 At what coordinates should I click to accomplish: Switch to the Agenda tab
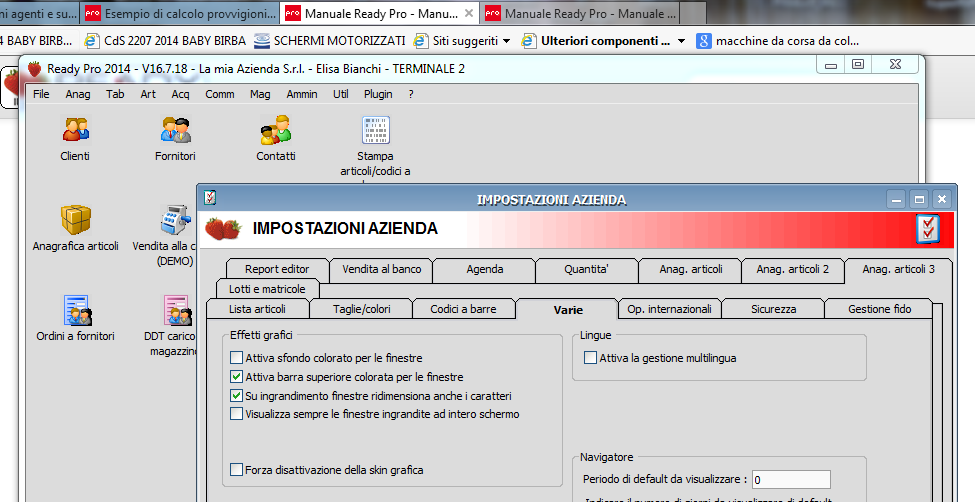tap(485, 269)
